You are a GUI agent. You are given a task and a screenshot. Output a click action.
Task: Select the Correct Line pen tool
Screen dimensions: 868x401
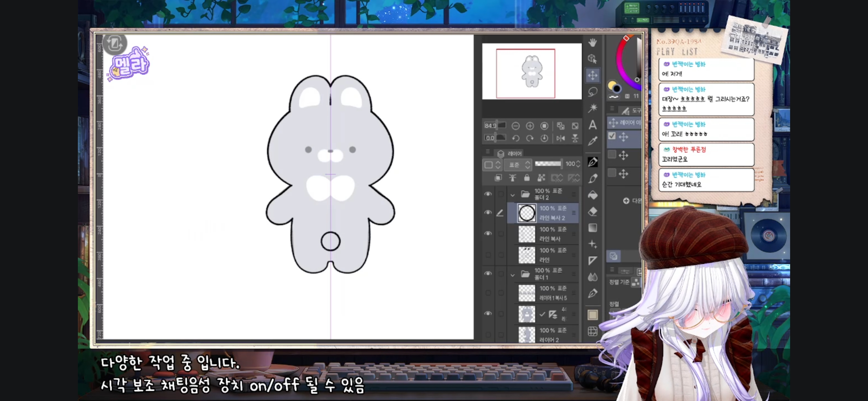point(592,294)
